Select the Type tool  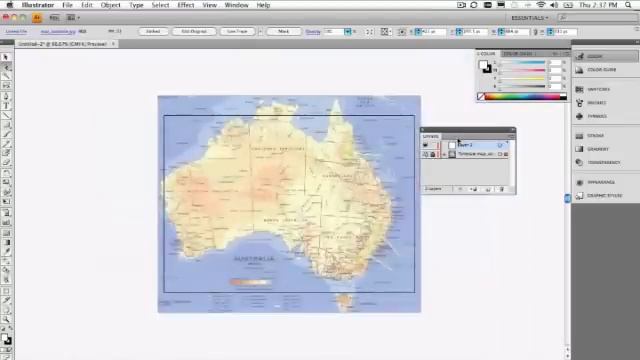(x=7, y=106)
